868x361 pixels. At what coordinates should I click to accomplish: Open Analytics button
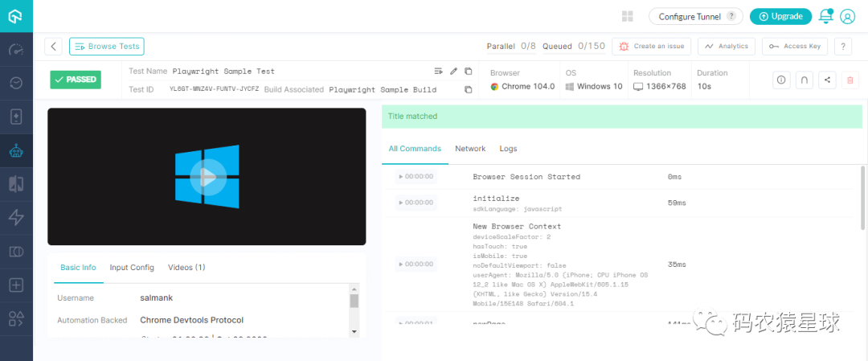click(x=727, y=47)
